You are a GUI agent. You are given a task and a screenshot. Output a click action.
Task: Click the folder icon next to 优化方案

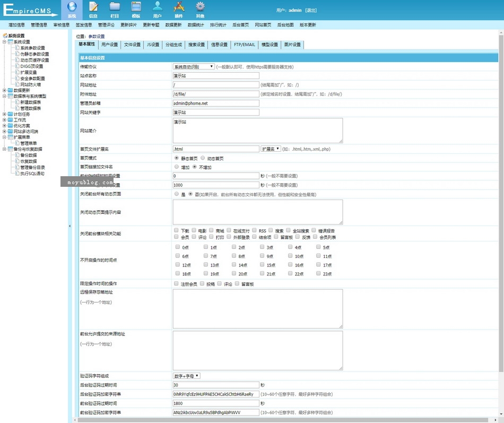point(10,126)
